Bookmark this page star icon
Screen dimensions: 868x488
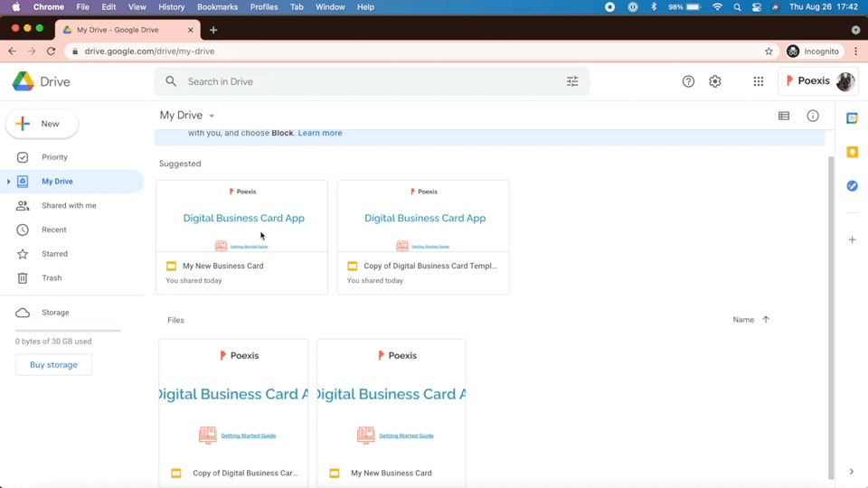(x=769, y=51)
